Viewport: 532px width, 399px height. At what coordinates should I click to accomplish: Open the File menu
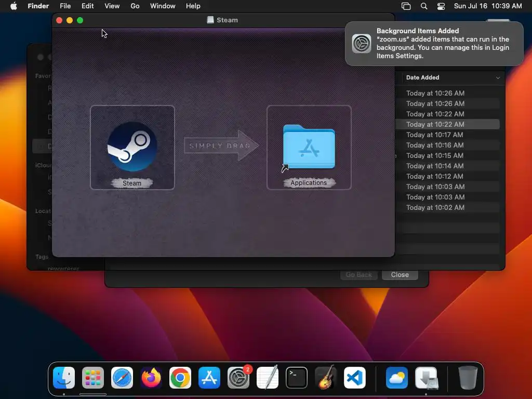click(65, 6)
